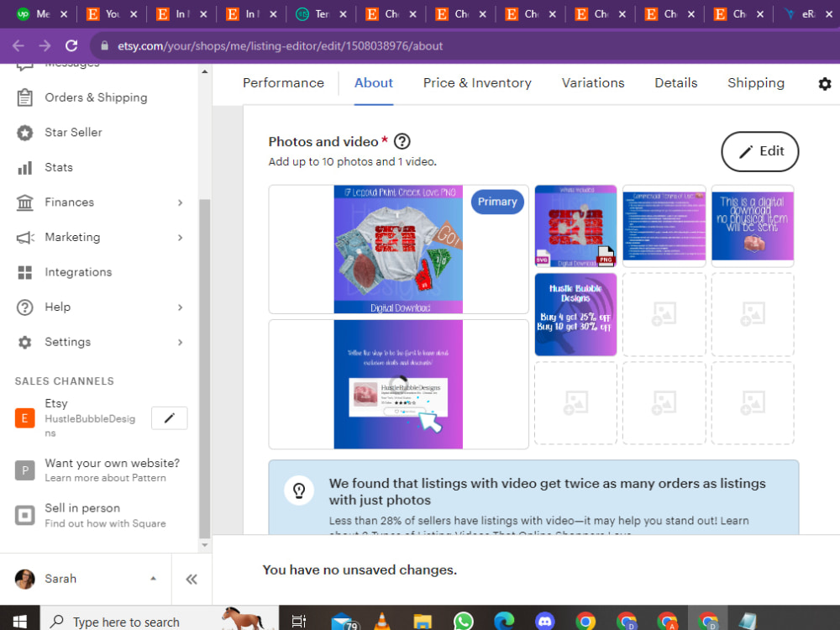Viewport: 840px width, 630px height.
Task: Go back using browser back arrow
Action: (18, 46)
